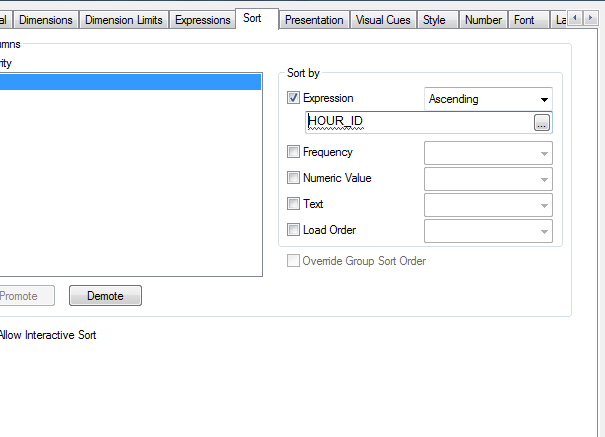
Task: Tick the Text sort checkbox
Action: pyautogui.click(x=293, y=204)
